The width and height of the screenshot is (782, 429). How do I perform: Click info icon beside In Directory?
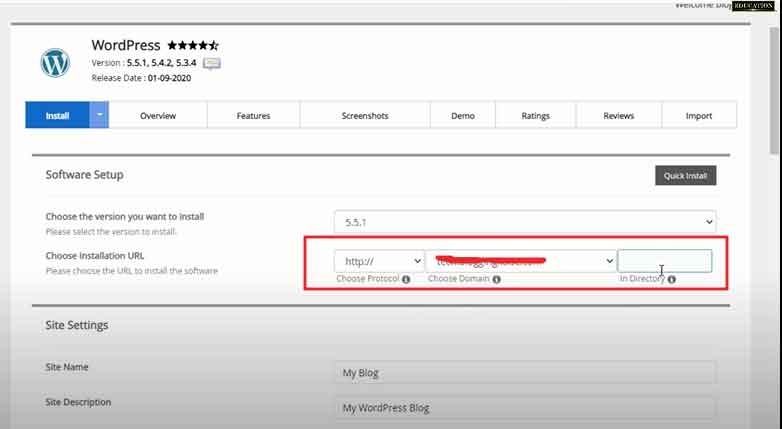pos(671,280)
